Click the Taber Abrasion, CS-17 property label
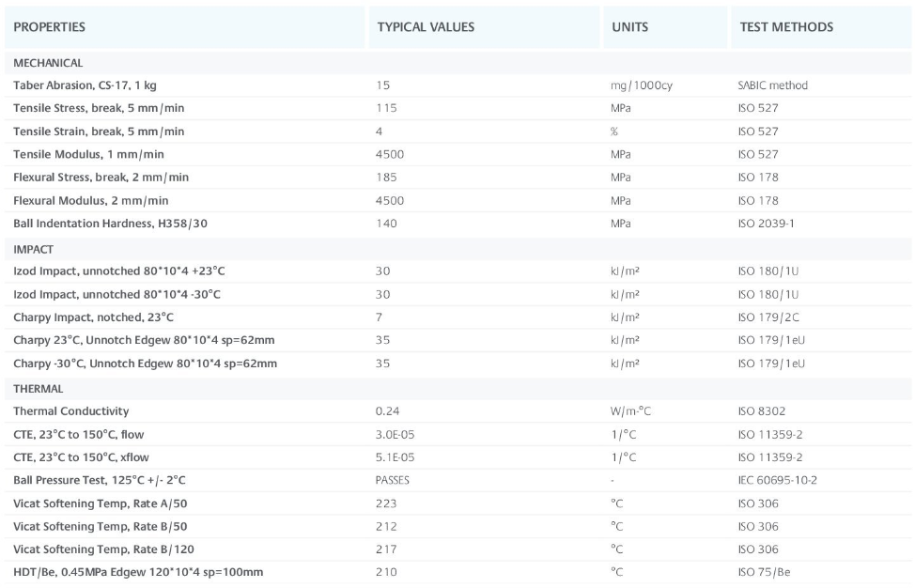The width and height of the screenshot is (915, 588). (83, 85)
